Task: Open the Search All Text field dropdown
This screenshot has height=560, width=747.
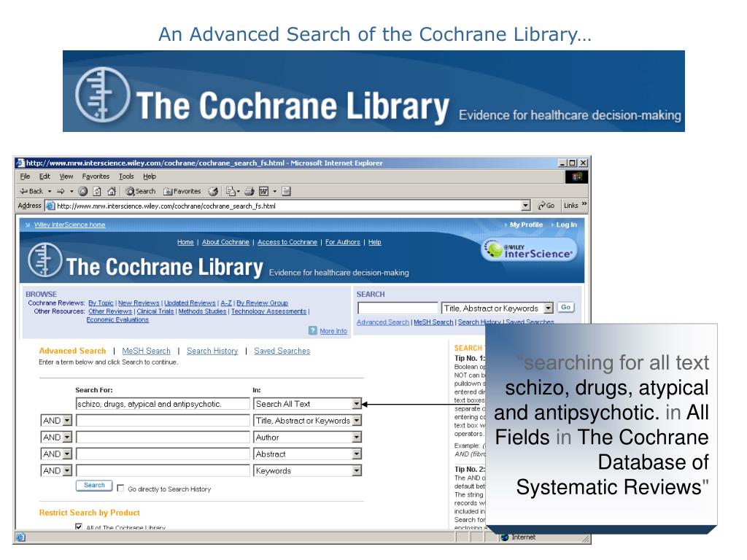Action: (x=357, y=404)
